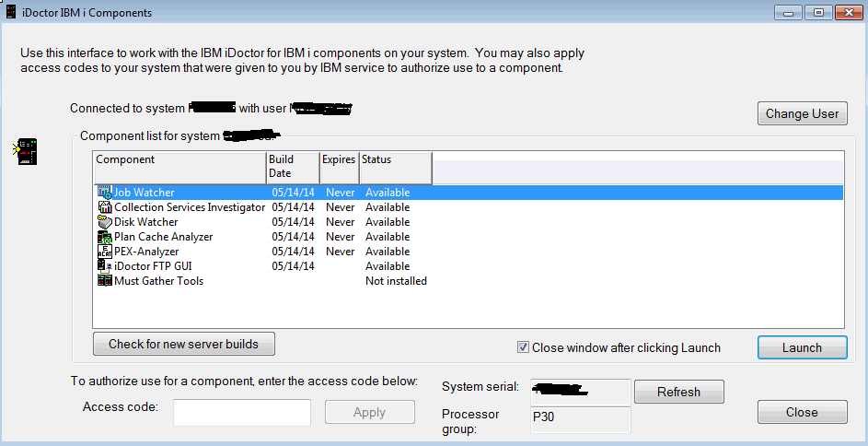The image size is (868, 446).
Task: Select the Disk Watcher text
Action: 146,221
